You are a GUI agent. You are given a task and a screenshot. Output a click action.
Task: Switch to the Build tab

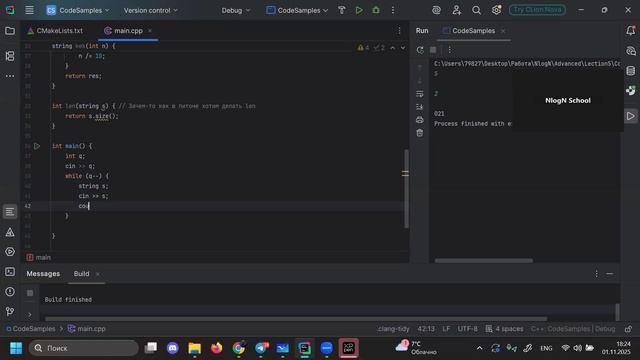[81, 273]
